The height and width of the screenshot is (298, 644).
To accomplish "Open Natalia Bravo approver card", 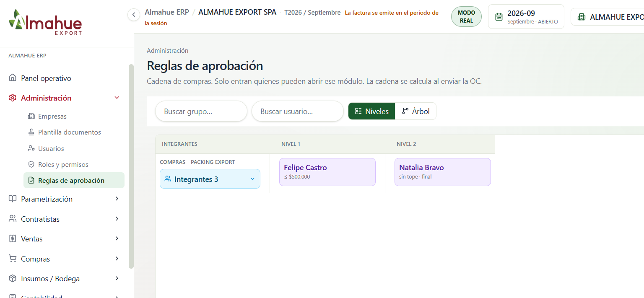I will click(x=443, y=172).
